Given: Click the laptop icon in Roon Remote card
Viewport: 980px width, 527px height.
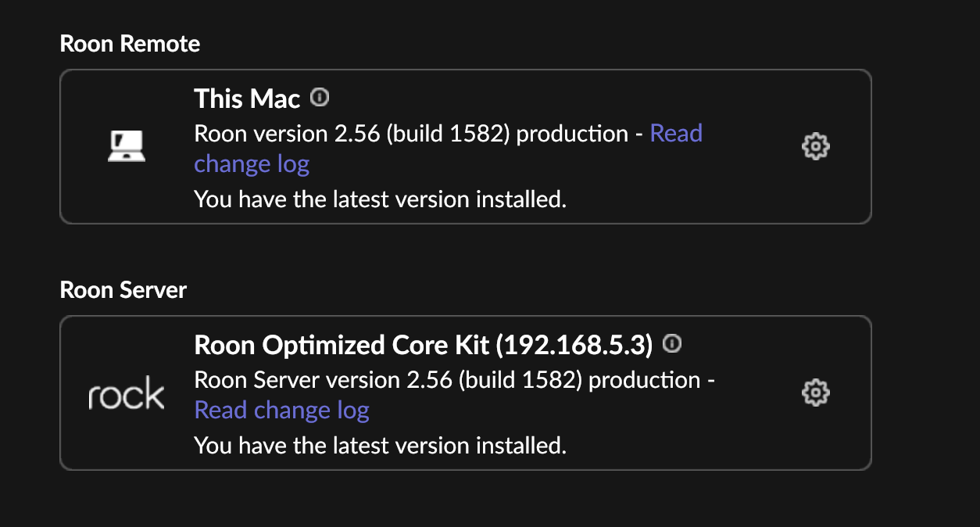Looking at the screenshot, I should (x=126, y=146).
